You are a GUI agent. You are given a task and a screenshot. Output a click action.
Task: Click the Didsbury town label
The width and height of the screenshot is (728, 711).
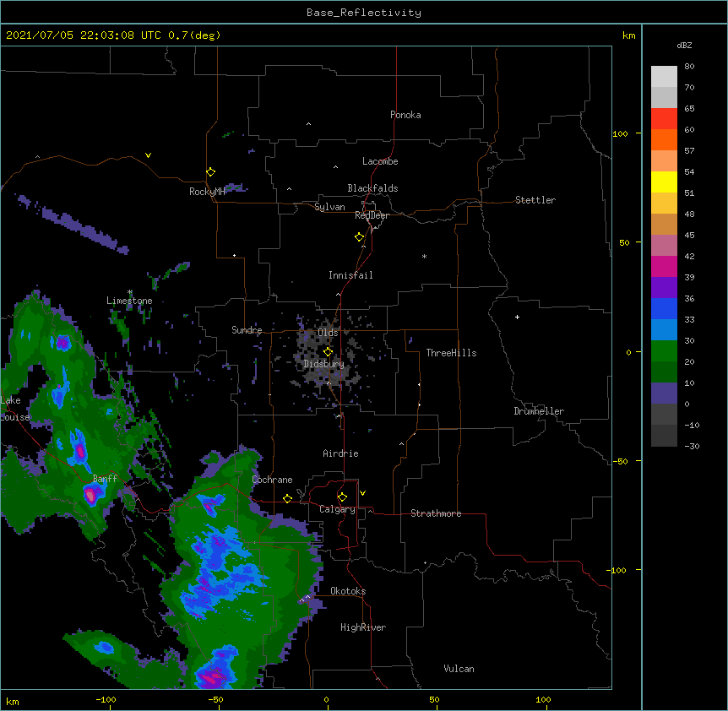pyautogui.click(x=324, y=364)
